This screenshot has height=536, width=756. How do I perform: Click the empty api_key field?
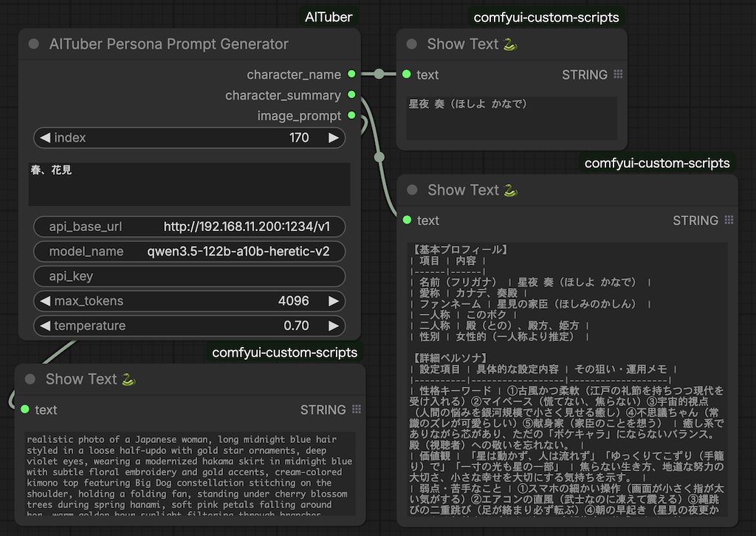pyautogui.click(x=189, y=276)
